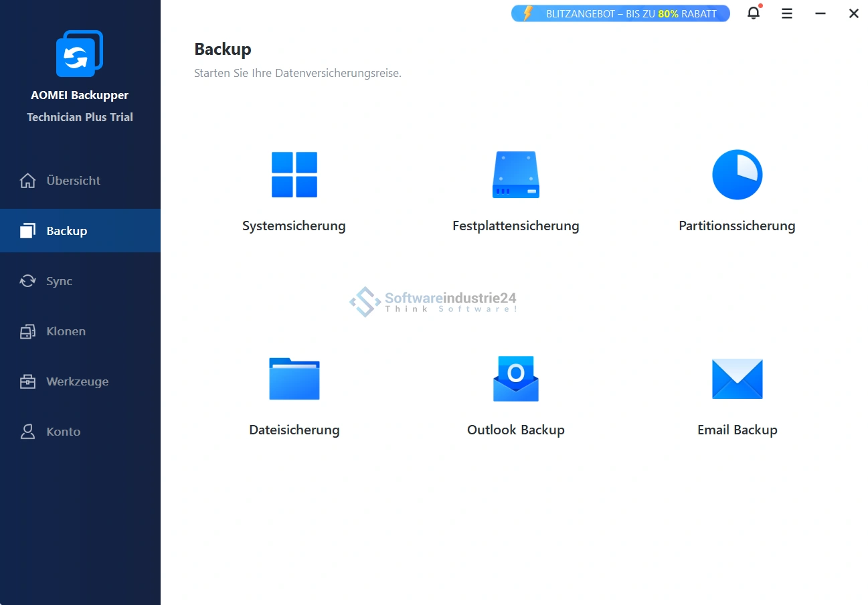
Task: Open the hamburger menu in title bar
Action: click(x=787, y=13)
